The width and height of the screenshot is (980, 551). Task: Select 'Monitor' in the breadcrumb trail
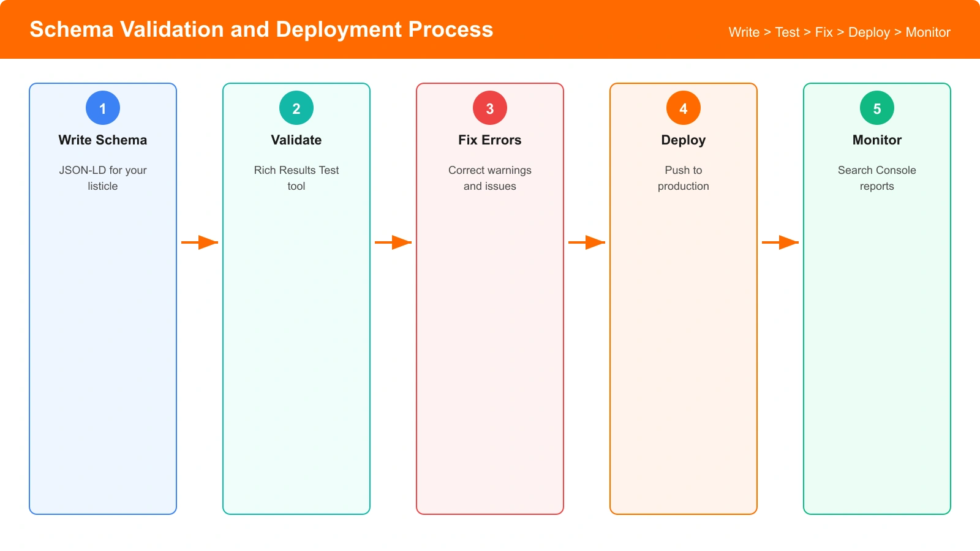[x=927, y=32]
